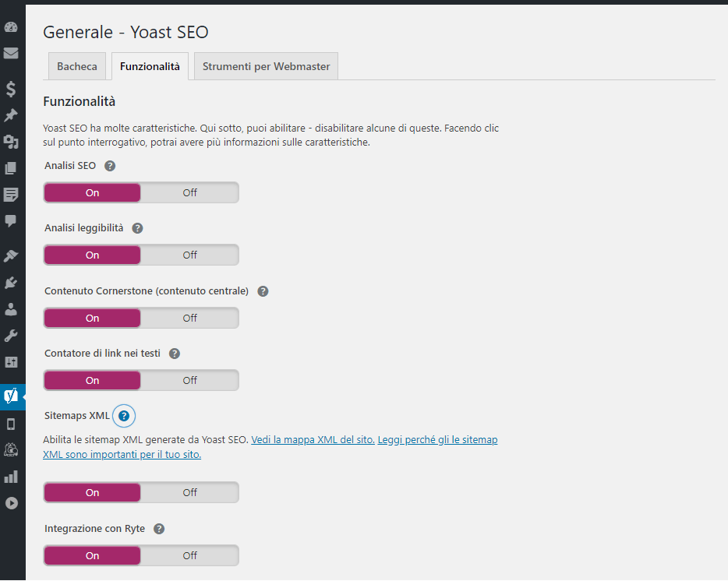This screenshot has width=728, height=581.
Task: Turn Off Analisi leggibilità toggle
Action: (189, 255)
